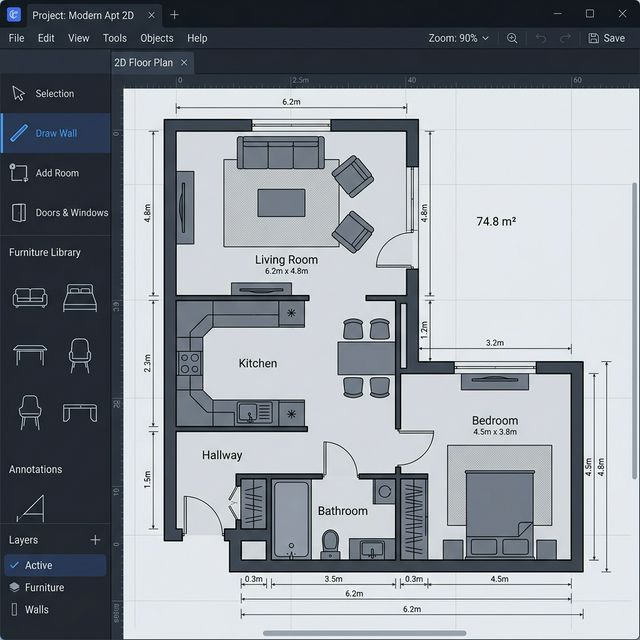Click the Bedroom label
Screen dimensions: 640x640
495,420
